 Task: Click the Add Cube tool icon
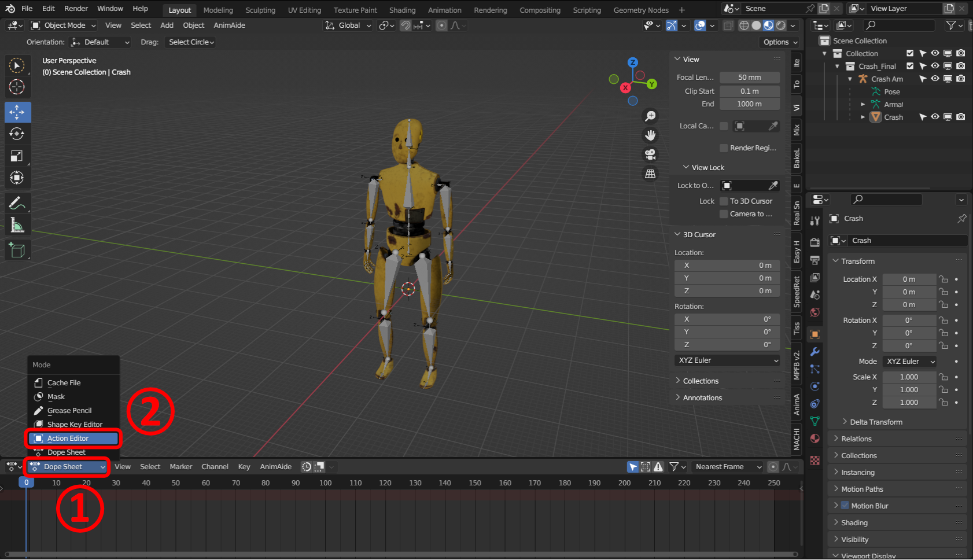coord(17,250)
